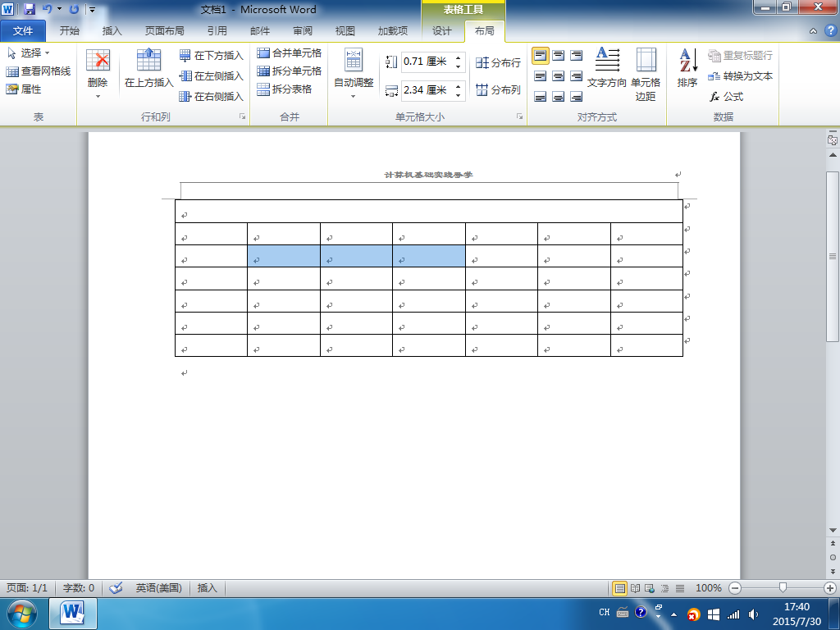Open Text Direction option
This screenshot has width=840, height=630.
pos(606,67)
